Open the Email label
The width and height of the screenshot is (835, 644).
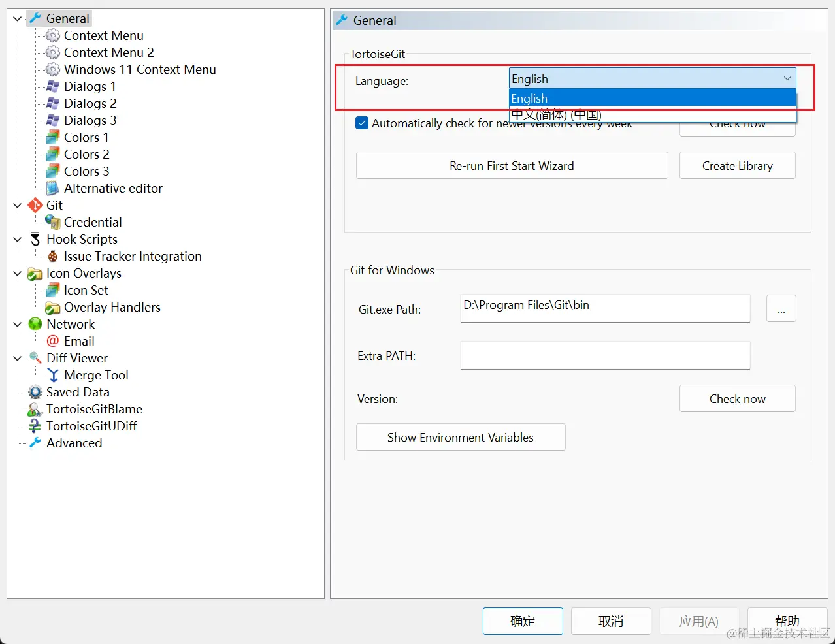[79, 341]
